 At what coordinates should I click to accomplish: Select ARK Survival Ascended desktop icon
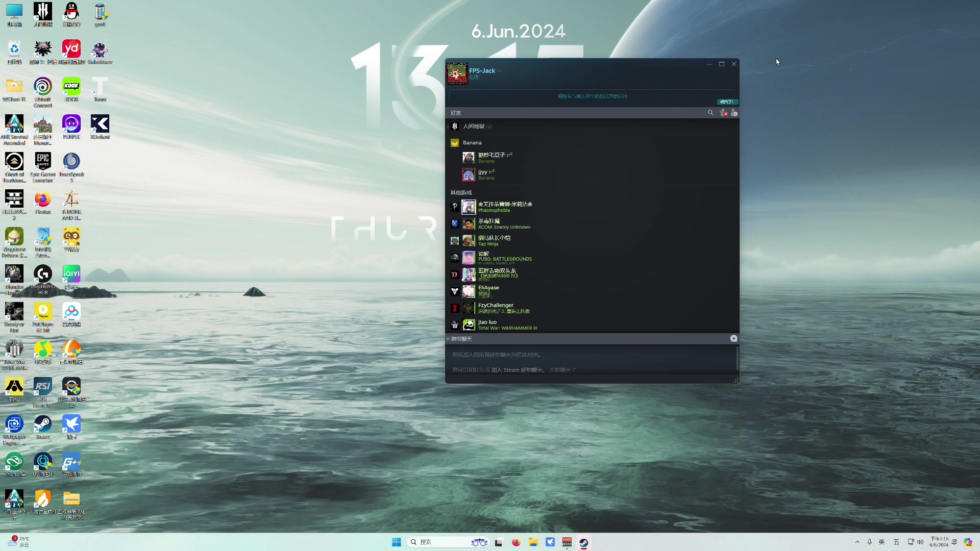(14, 130)
